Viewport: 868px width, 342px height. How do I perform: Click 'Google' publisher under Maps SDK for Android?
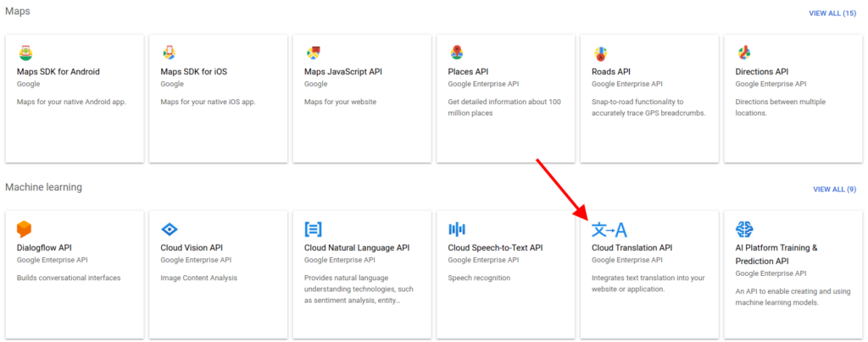(x=28, y=84)
